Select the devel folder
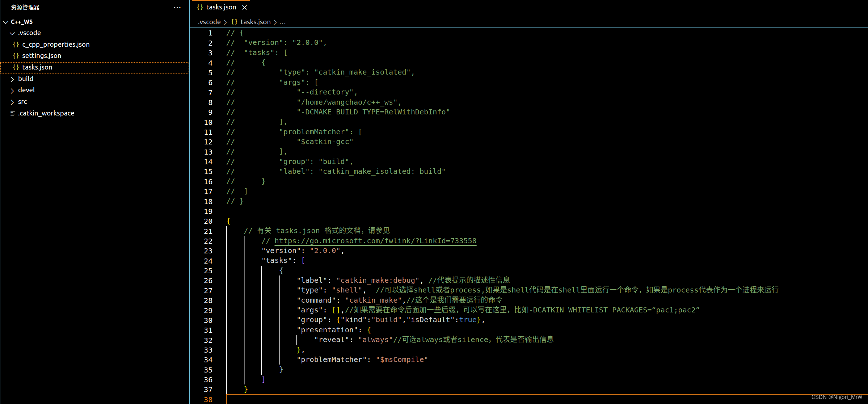 [x=26, y=90]
